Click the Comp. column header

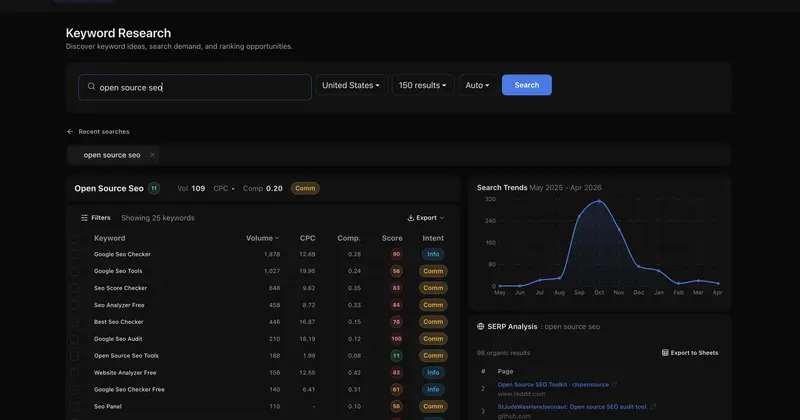[x=348, y=238]
